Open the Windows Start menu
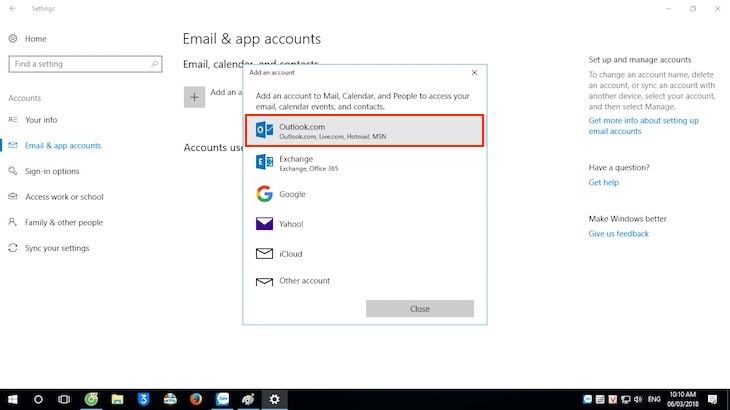The height and width of the screenshot is (410, 730). 13,399
